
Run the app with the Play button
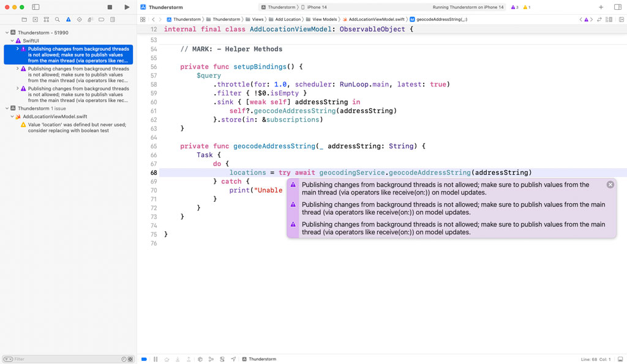click(127, 7)
